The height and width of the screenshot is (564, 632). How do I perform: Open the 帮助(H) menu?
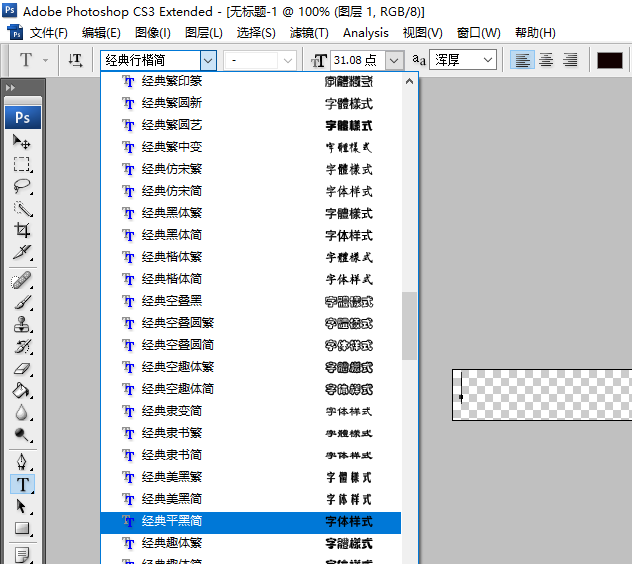click(x=535, y=33)
